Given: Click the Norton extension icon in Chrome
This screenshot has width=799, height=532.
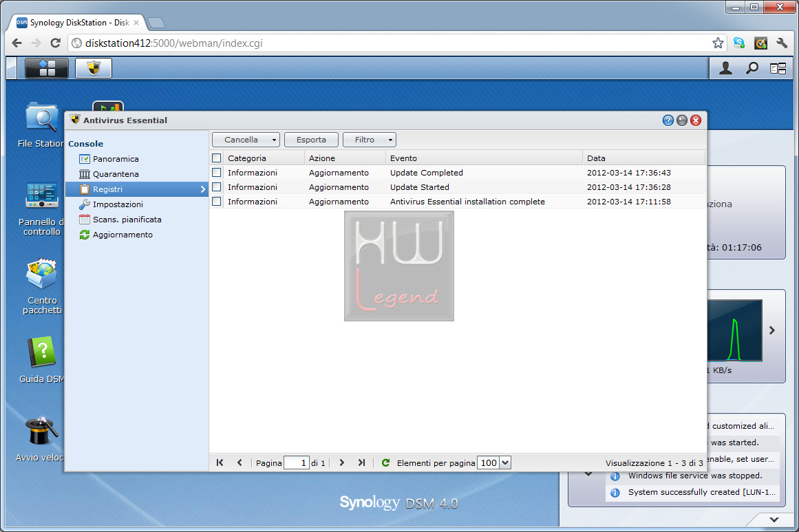Looking at the screenshot, I should (x=760, y=43).
